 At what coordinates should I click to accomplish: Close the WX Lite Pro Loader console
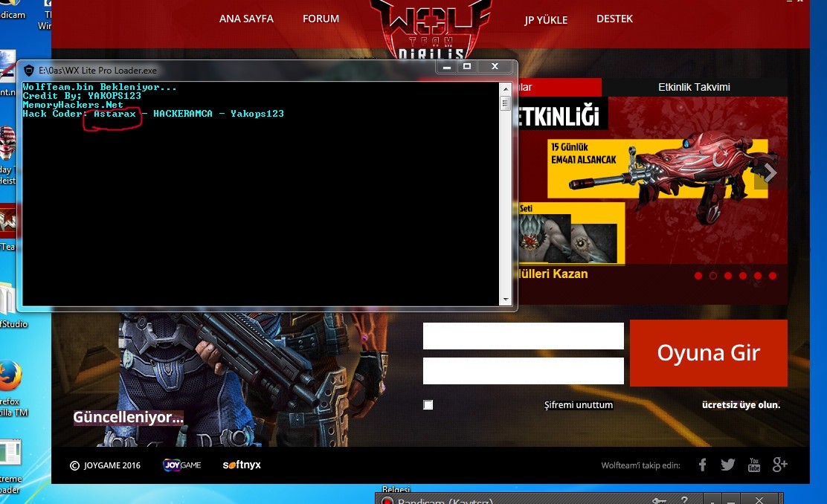[495, 66]
